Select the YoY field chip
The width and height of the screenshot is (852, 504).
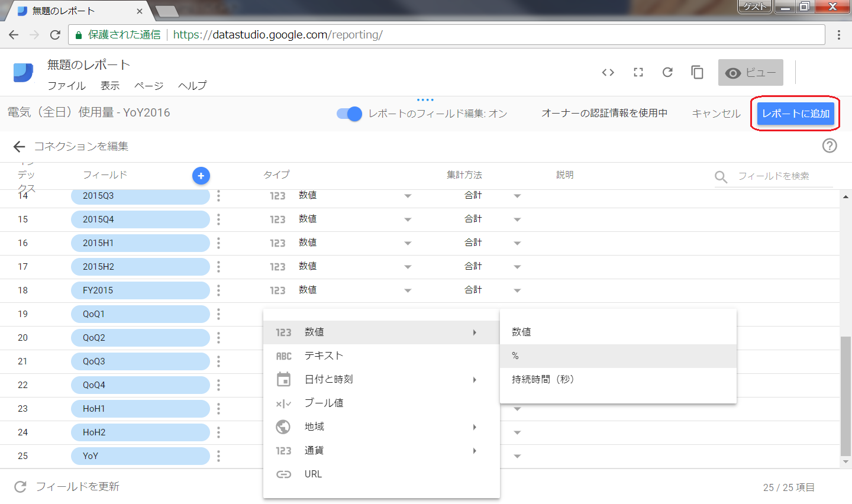coord(140,456)
